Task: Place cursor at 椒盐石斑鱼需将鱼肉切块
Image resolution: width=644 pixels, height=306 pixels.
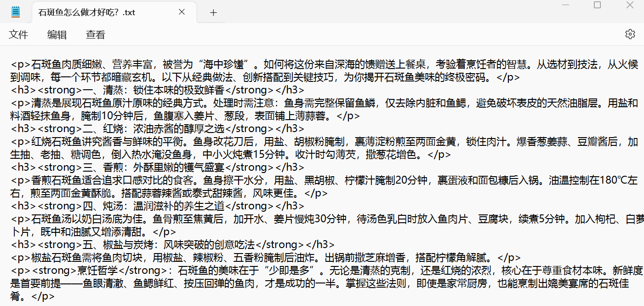Action: tap(87, 258)
